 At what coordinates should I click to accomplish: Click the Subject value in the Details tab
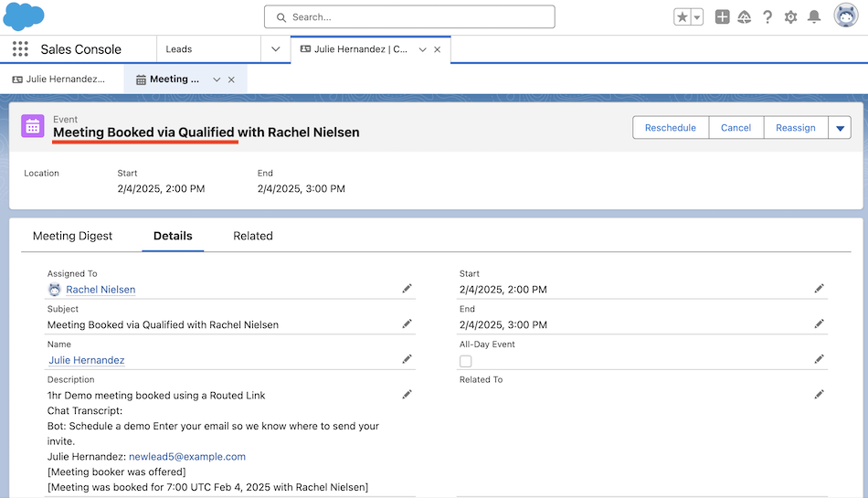tap(163, 324)
